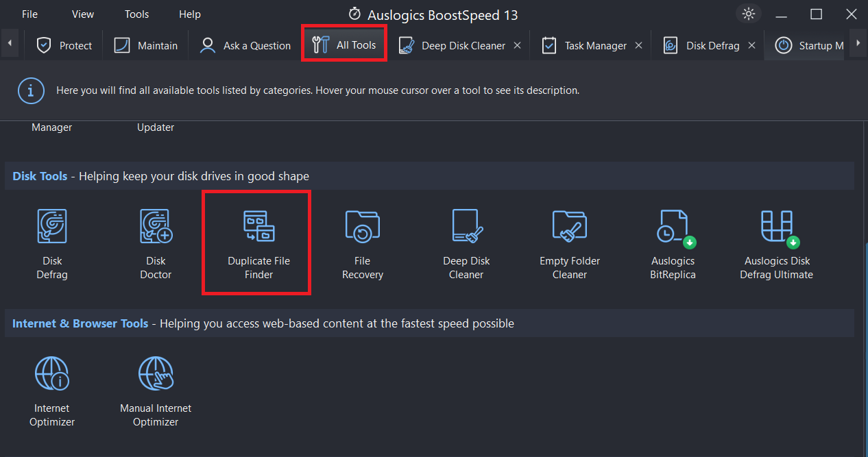Launch the File Recovery tool
Image resolution: width=868 pixels, height=457 pixels.
coord(363,245)
